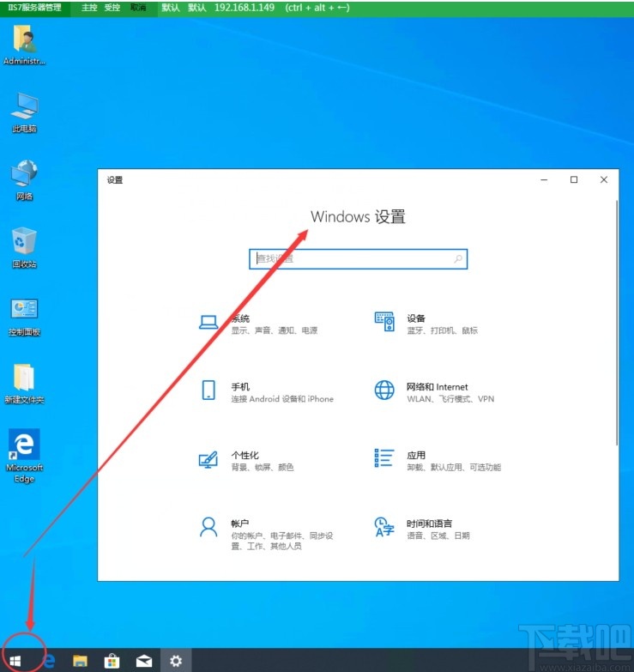Click the 取消 item in the top bar
The image size is (634, 672).
click(x=138, y=7)
